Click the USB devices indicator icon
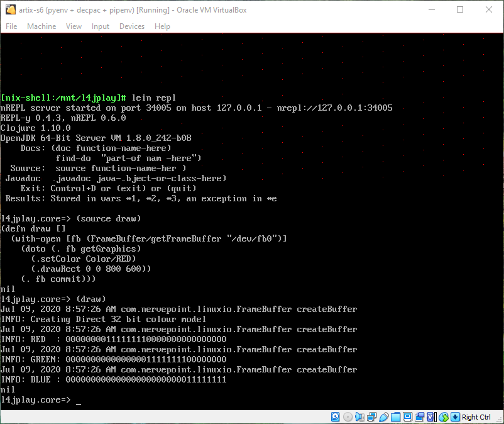This screenshot has width=504, height=424. (x=384, y=417)
